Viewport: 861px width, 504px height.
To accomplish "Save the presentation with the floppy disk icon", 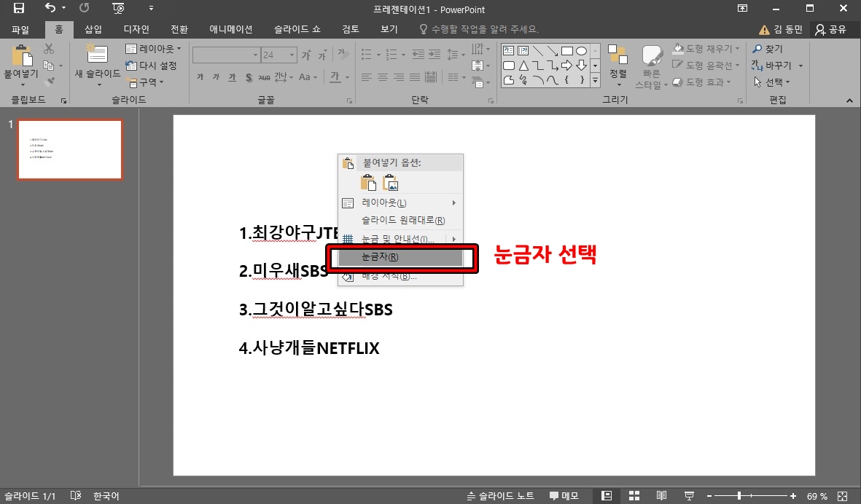I will (19, 8).
